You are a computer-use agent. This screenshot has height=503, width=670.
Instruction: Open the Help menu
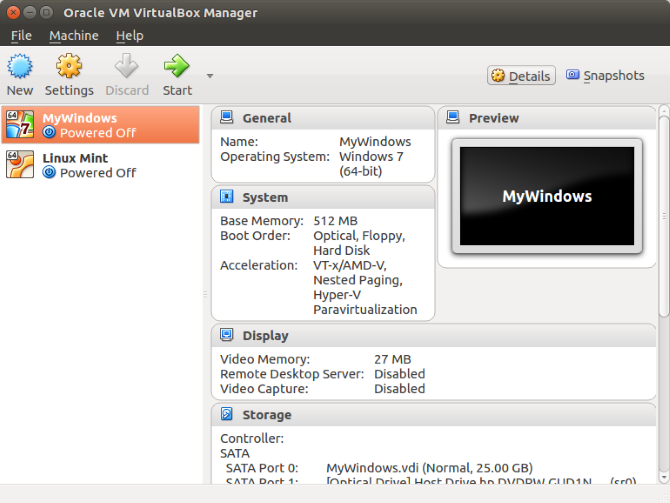point(130,35)
